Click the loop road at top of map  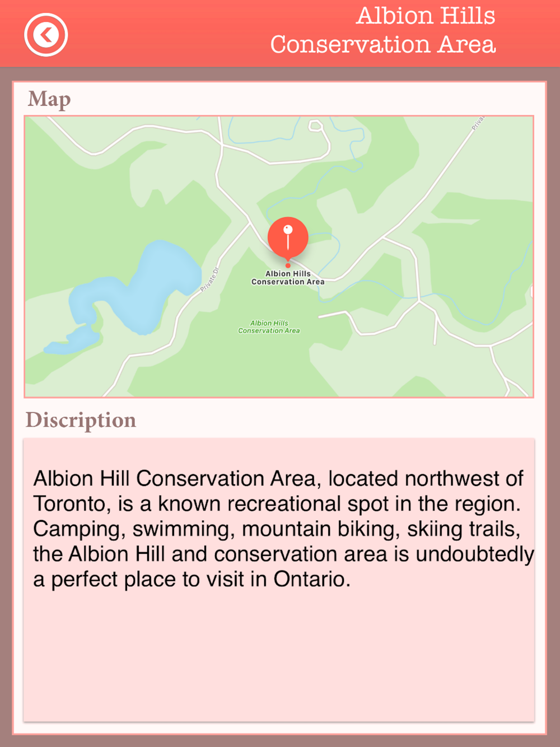[x=316, y=126]
